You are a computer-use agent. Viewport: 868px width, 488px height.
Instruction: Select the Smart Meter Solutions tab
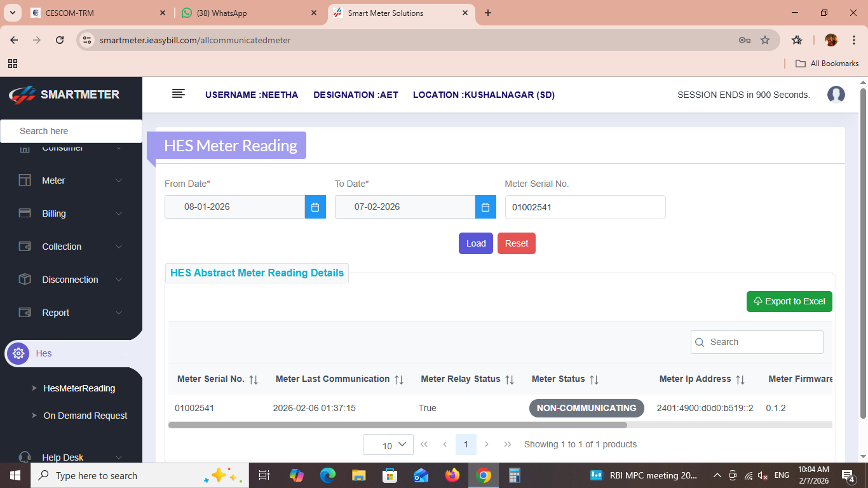coord(402,13)
